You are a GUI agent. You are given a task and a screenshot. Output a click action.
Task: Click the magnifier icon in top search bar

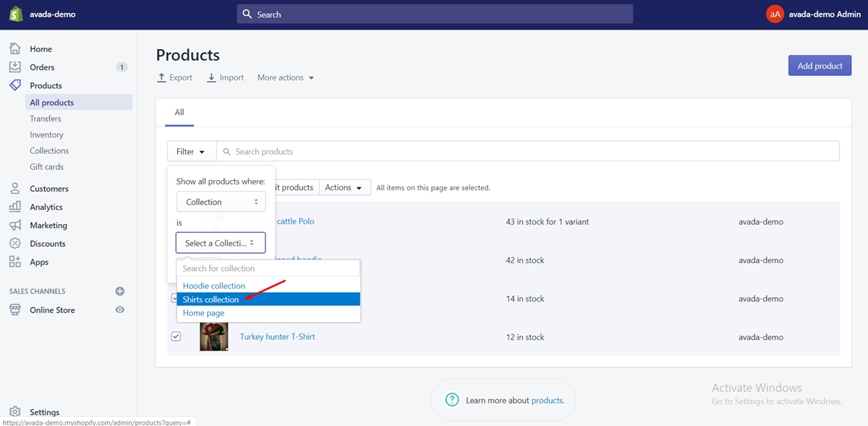[247, 14]
